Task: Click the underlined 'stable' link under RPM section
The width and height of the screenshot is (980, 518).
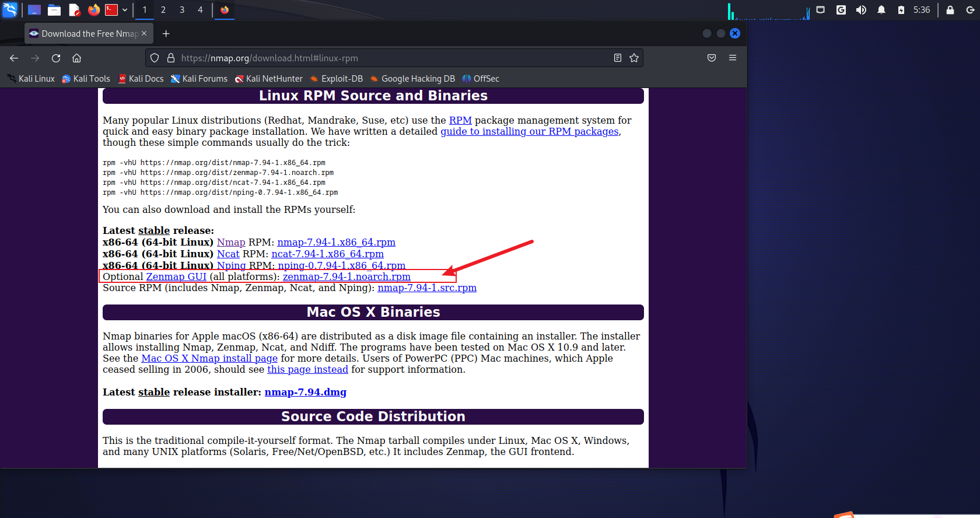Action: pos(154,230)
